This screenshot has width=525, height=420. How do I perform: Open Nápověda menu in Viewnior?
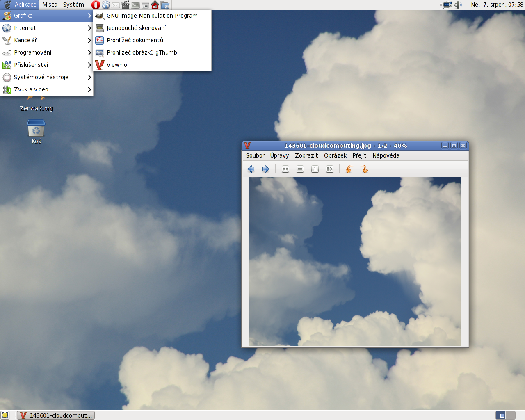coord(386,155)
